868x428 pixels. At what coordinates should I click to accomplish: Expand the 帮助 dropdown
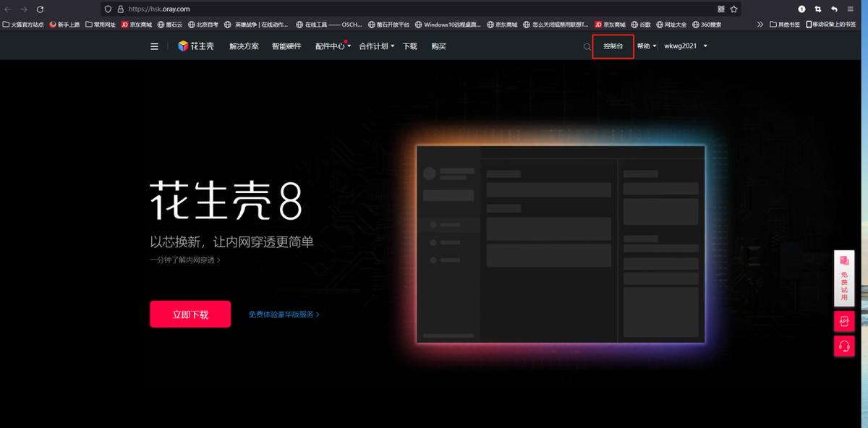coord(647,46)
